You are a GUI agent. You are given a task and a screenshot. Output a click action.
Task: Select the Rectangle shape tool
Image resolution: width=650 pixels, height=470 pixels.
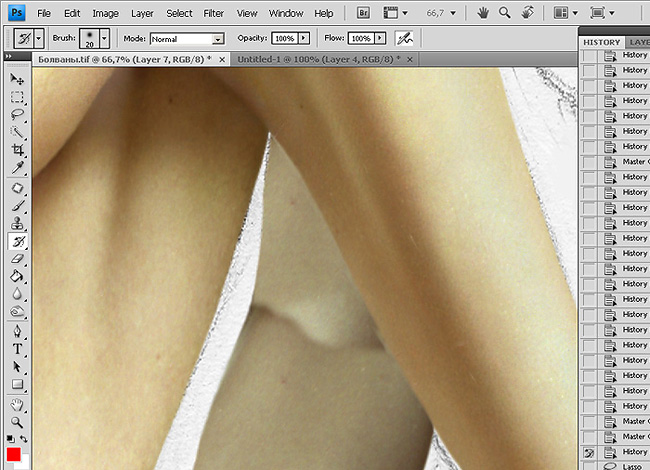pyautogui.click(x=17, y=384)
